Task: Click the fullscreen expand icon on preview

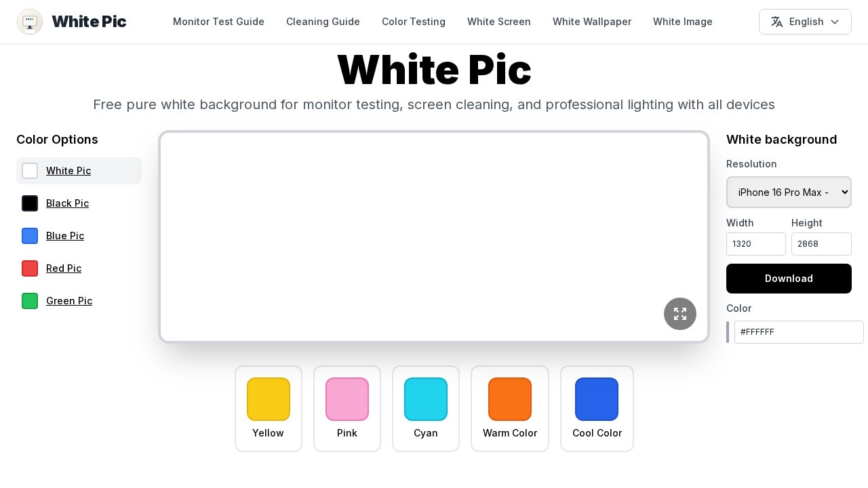Action: point(680,314)
